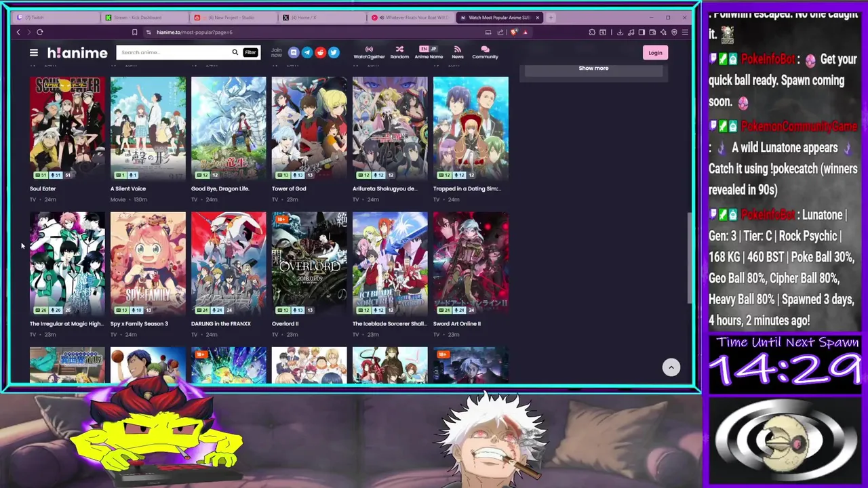Open the Overlord II title link

click(x=285, y=323)
